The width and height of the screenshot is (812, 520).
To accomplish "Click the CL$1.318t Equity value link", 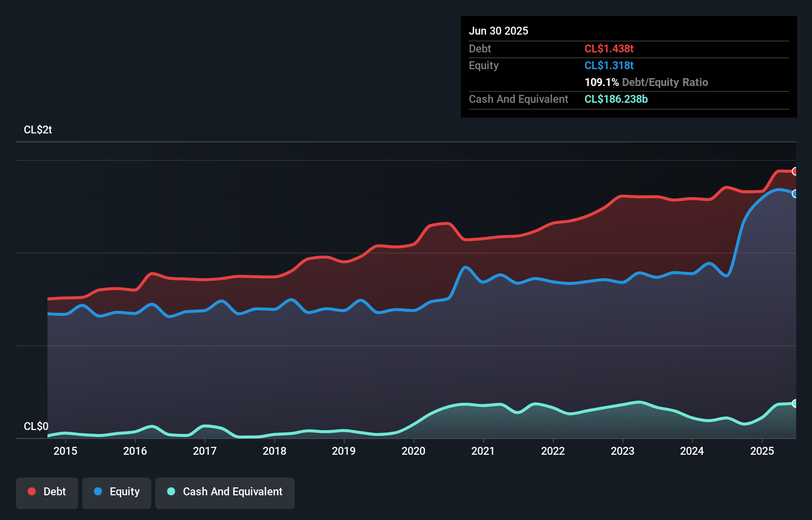I will (x=610, y=65).
